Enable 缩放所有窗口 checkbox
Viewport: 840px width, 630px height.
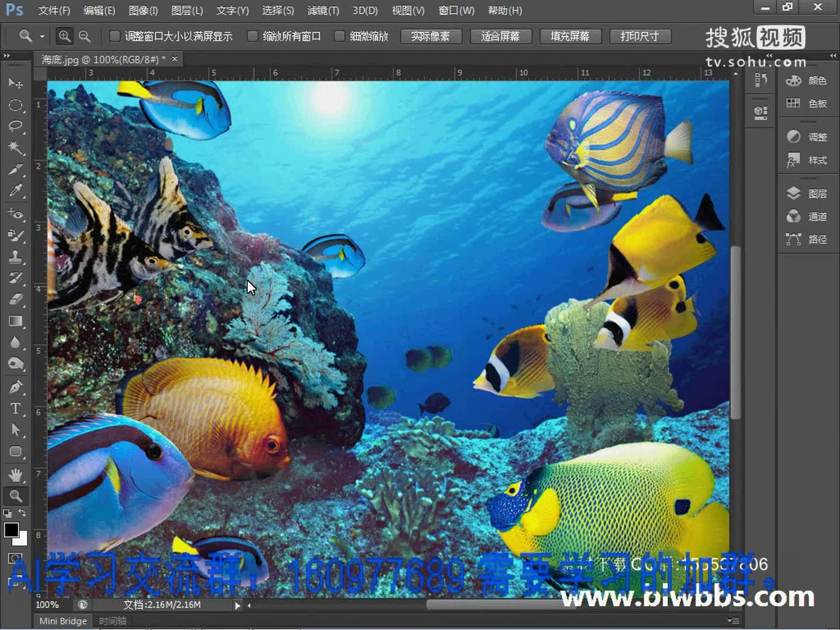tap(253, 36)
